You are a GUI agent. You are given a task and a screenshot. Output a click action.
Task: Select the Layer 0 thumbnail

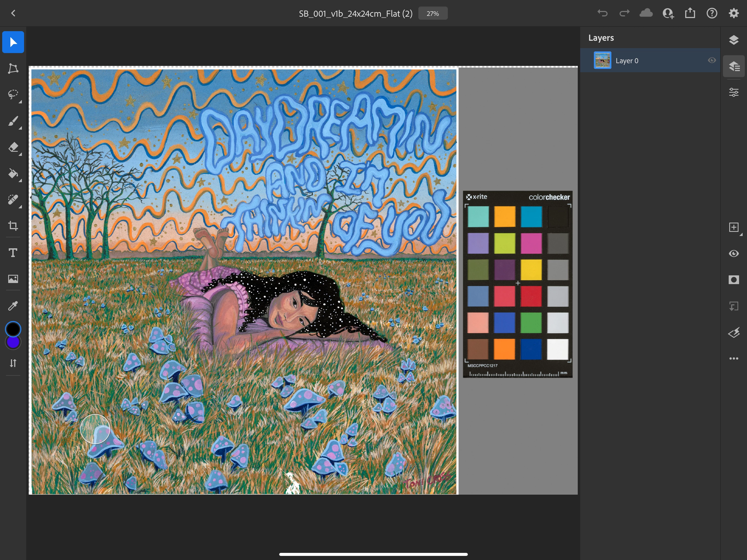click(x=602, y=60)
